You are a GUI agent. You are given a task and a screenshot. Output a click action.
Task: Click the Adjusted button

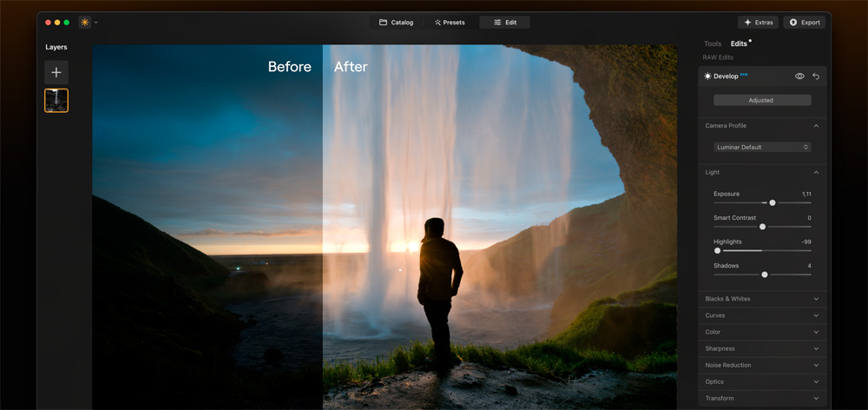[x=761, y=100]
